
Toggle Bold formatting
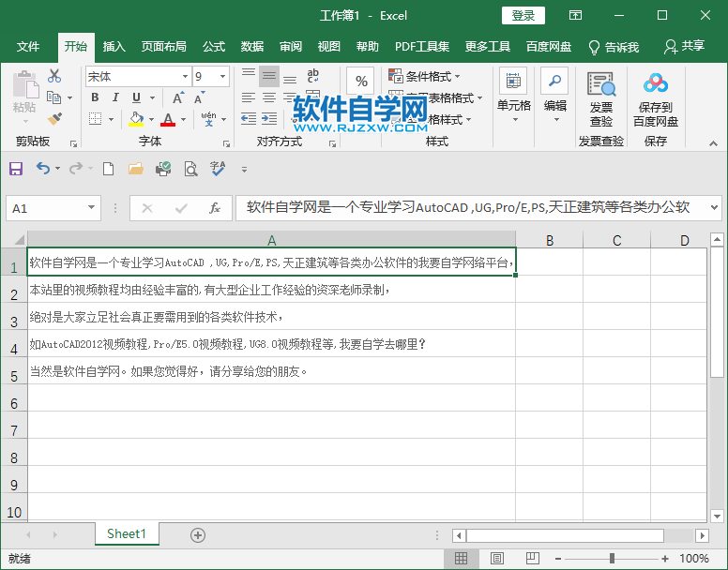tap(95, 97)
